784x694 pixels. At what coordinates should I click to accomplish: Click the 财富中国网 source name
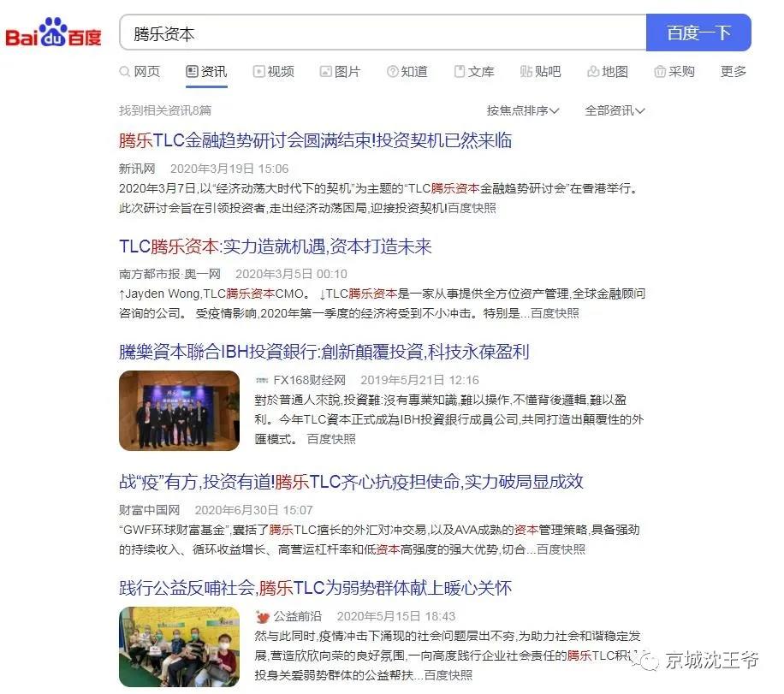[x=149, y=510]
